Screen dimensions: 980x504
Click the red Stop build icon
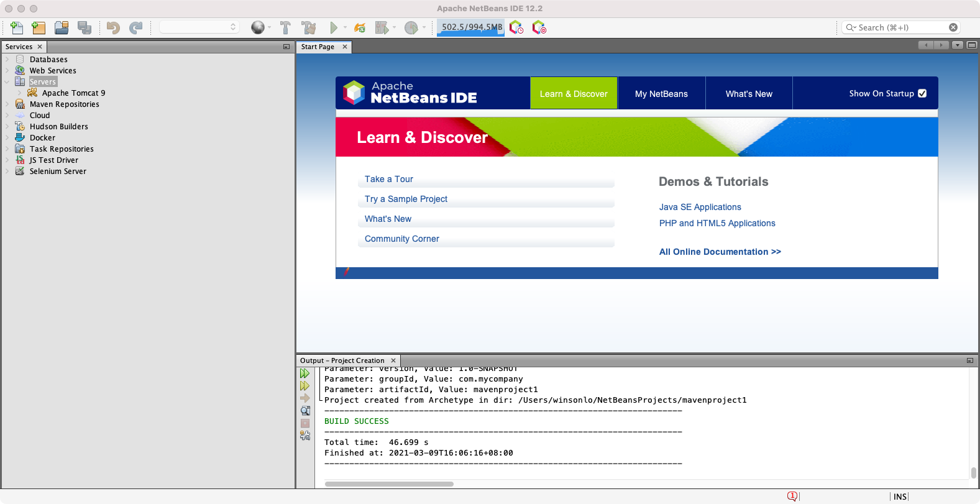(x=305, y=423)
